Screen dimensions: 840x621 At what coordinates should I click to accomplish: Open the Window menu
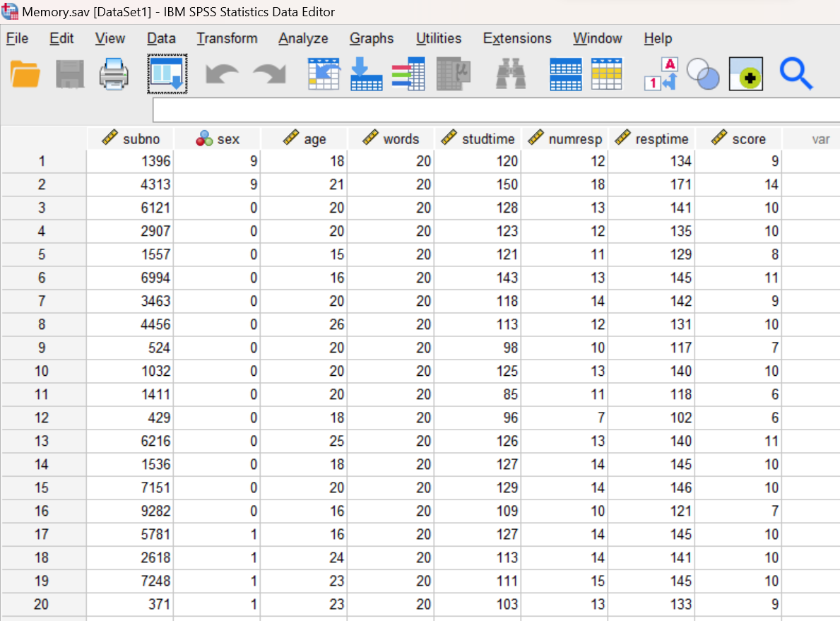(597, 39)
